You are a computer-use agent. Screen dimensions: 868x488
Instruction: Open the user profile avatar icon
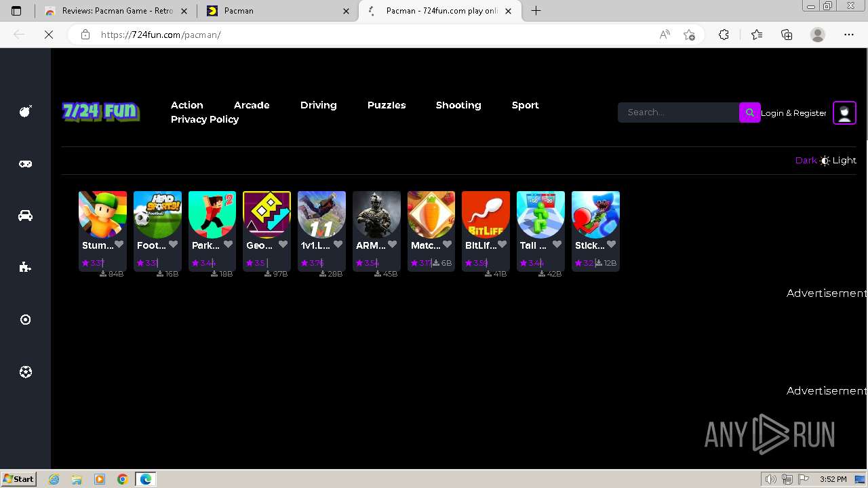844,113
